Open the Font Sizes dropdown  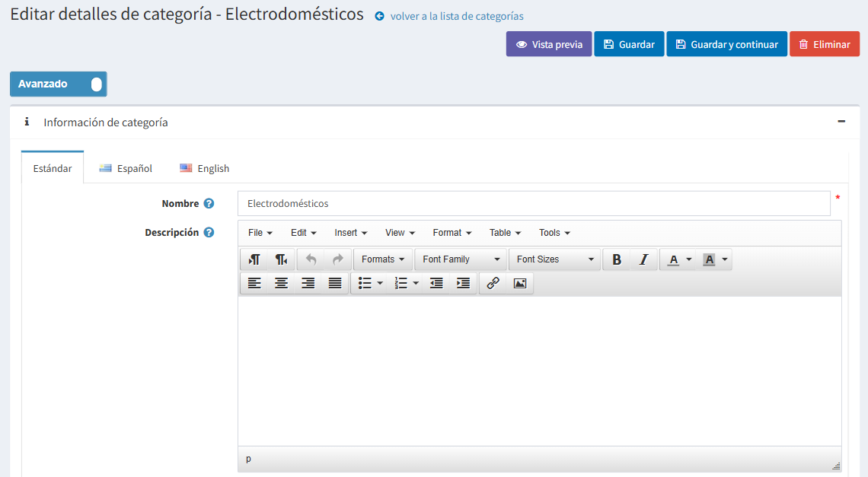(x=555, y=259)
